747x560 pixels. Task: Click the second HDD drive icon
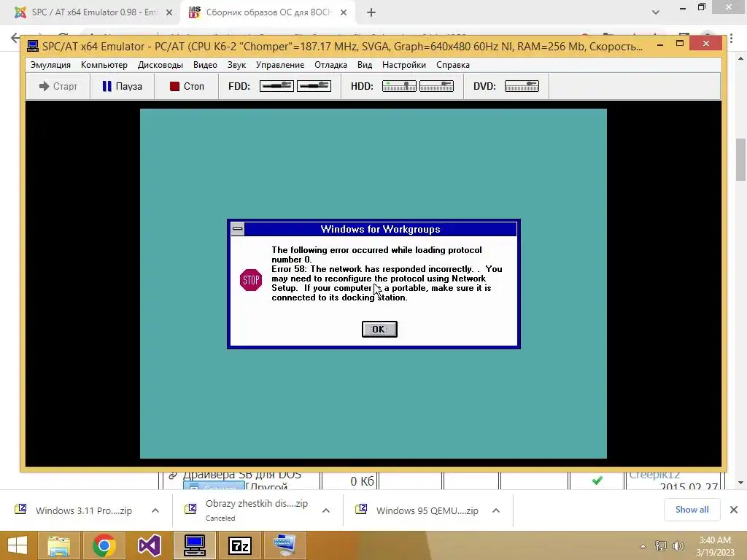coord(436,86)
